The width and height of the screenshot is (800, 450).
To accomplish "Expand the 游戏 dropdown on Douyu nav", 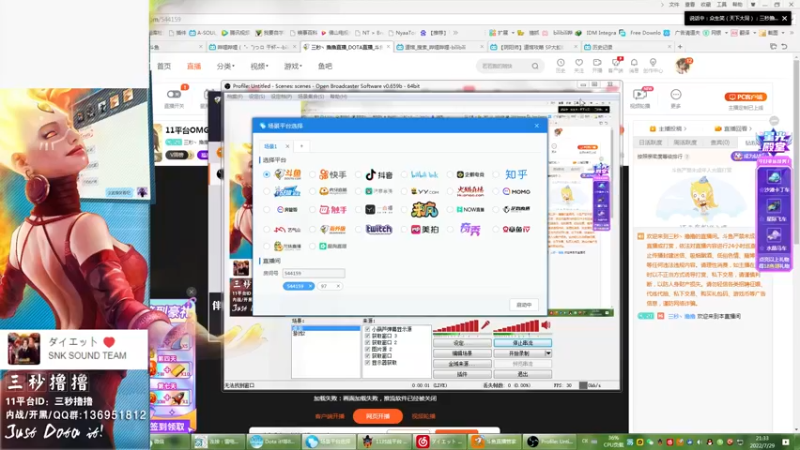I will (293, 66).
